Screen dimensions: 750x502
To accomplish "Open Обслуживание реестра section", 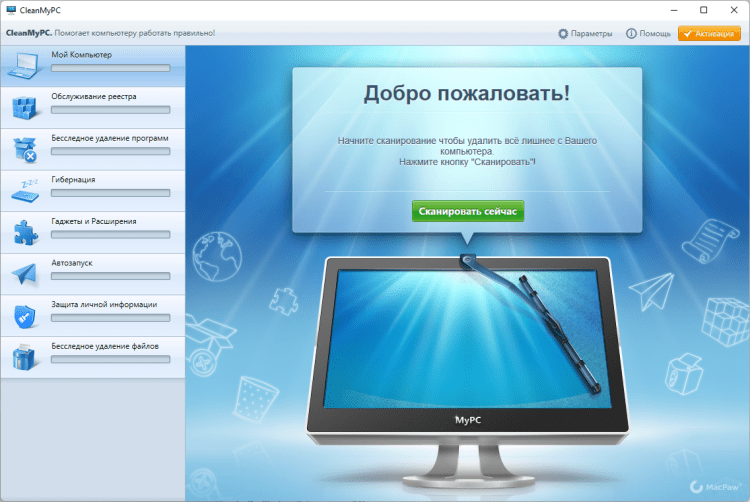I will coord(93,108).
